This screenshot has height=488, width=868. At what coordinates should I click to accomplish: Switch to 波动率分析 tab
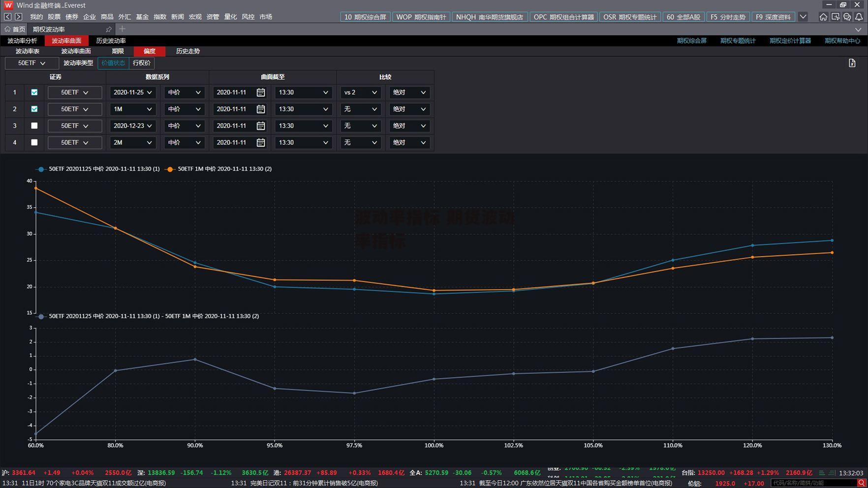(x=22, y=41)
